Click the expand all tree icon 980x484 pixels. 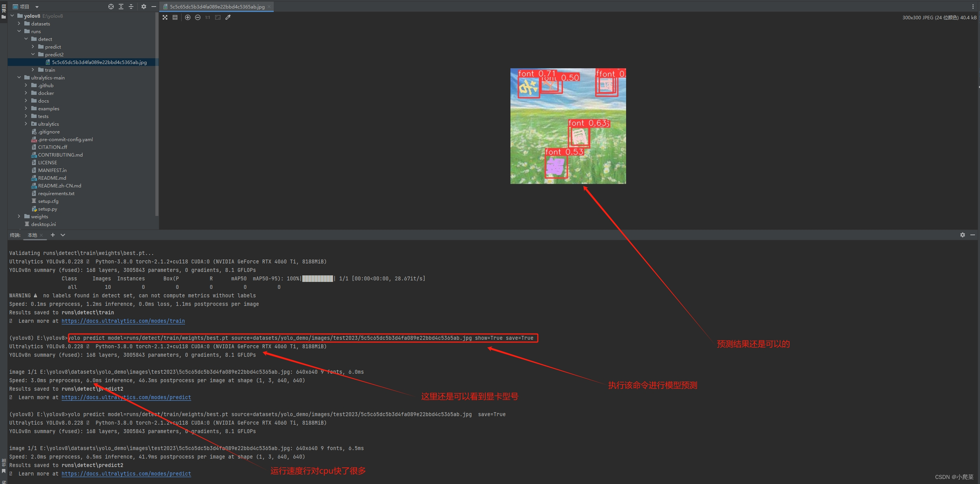[121, 7]
